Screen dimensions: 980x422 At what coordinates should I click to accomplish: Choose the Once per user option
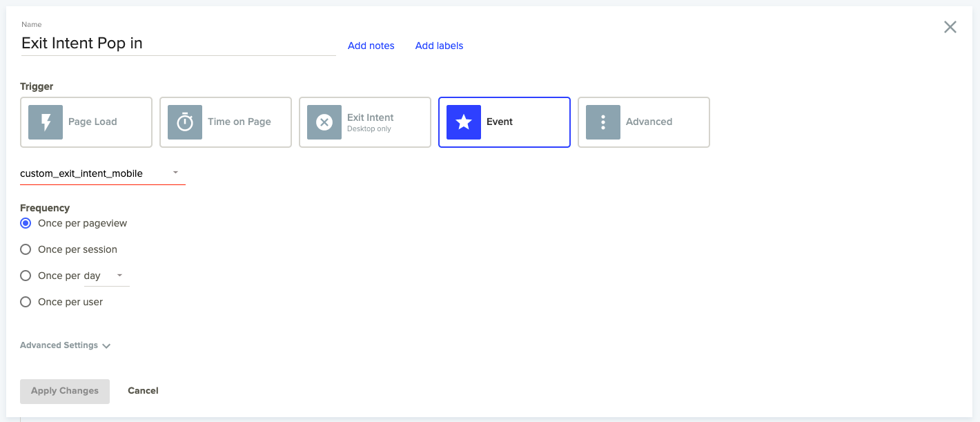pyautogui.click(x=26, y=302)
